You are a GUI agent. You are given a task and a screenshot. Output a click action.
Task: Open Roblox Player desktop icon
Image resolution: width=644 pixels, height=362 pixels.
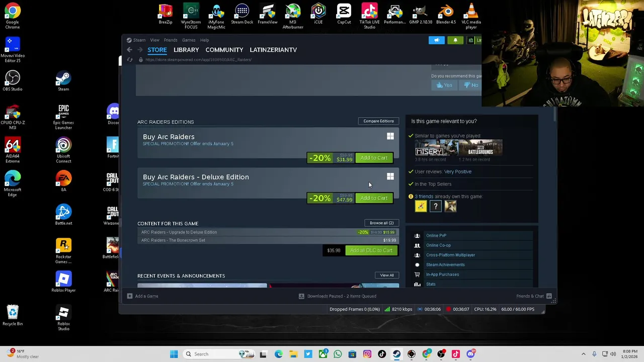(63, 282)
